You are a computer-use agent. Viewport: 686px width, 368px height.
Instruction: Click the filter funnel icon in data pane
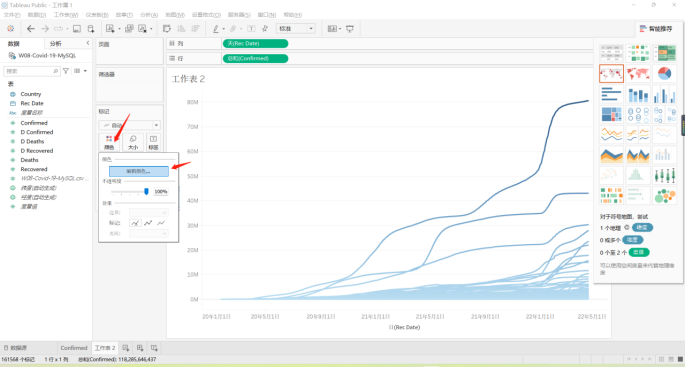coord(66,71)
